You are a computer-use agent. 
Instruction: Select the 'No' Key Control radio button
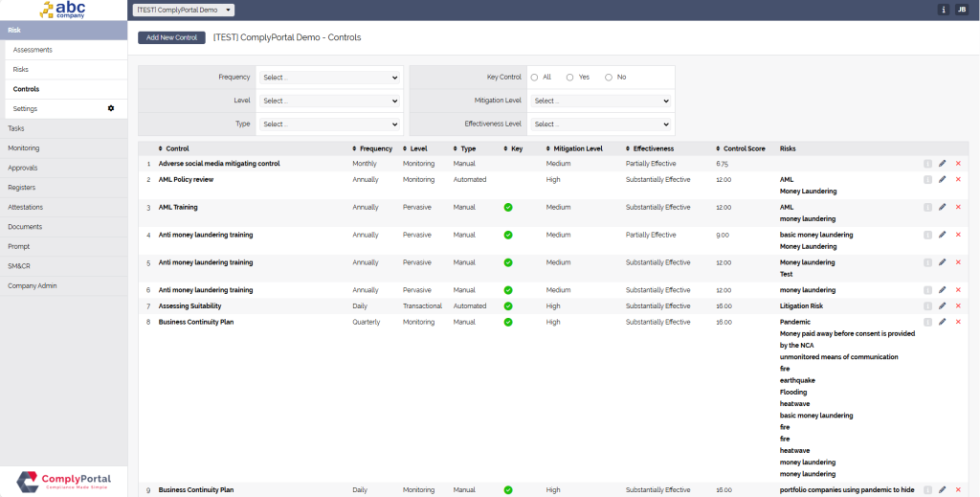tap(609, 77)
